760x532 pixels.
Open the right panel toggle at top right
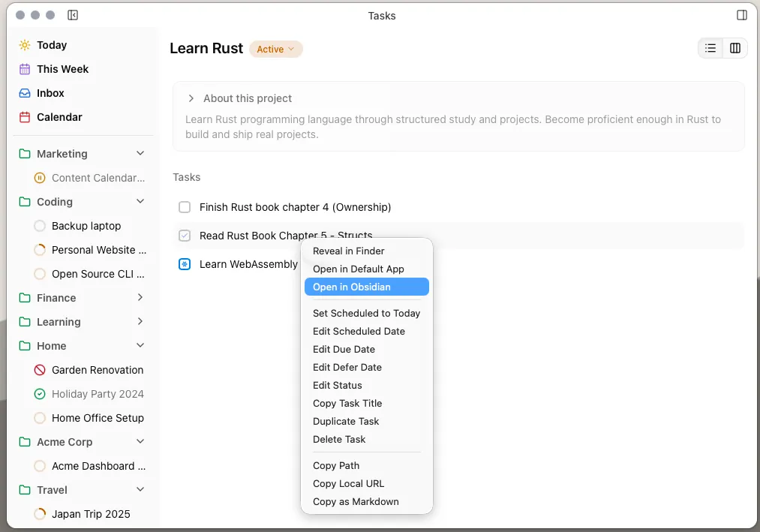[x=741, y=14]
